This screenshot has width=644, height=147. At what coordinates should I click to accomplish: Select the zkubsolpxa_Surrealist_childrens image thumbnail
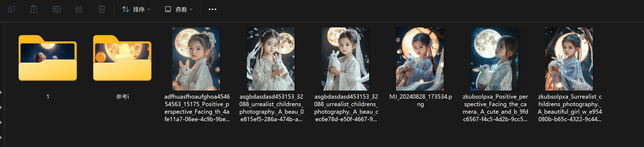point(569,59)
